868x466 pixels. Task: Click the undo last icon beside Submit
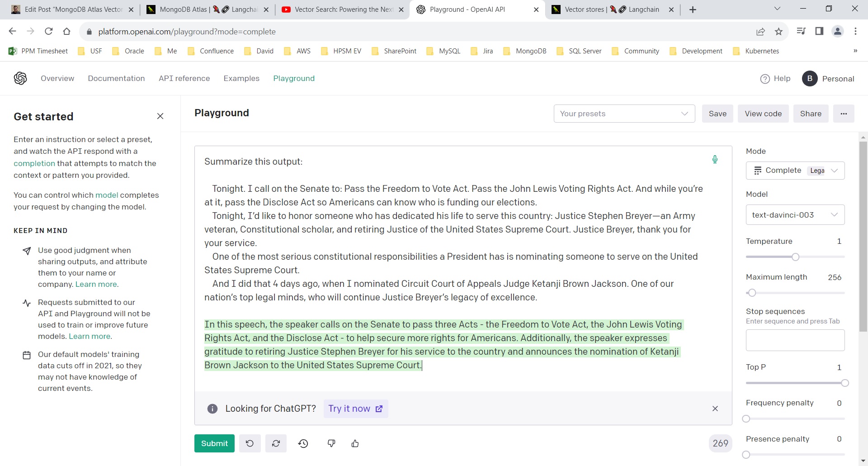[x=250, y=443]
